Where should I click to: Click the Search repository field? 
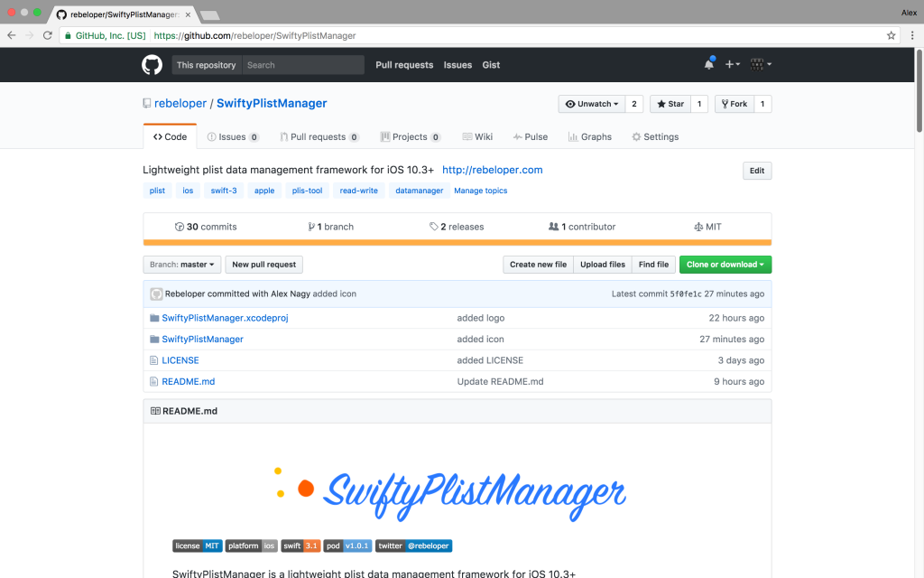point(303,65)
